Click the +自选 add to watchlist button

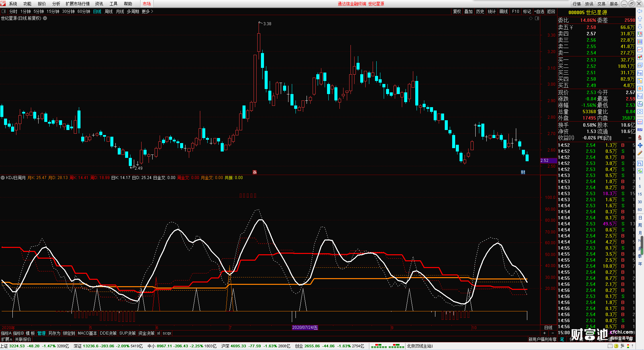pyautogui.click(x=539, y=11)
